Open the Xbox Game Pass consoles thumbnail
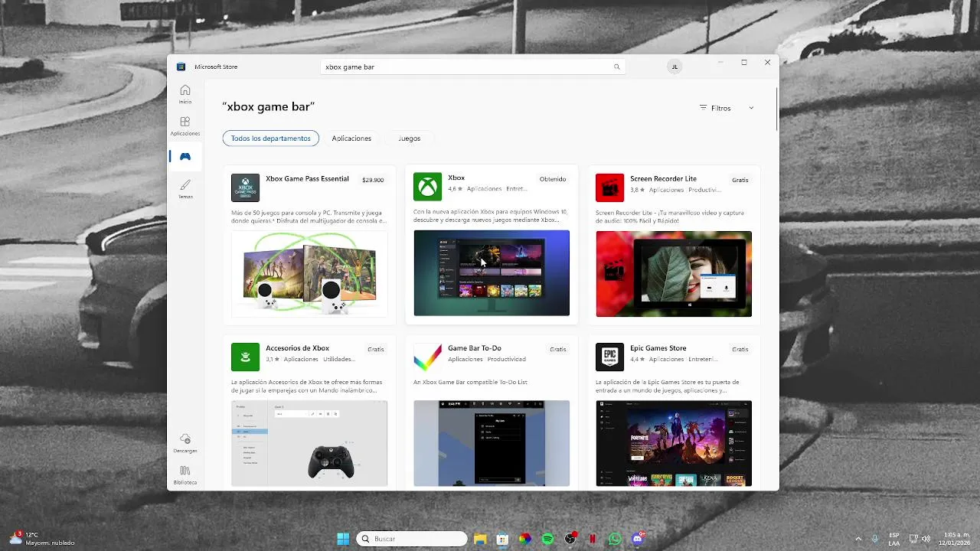Image resolution: width=980 pixels, height=551 pixels. tap(309, 274)
